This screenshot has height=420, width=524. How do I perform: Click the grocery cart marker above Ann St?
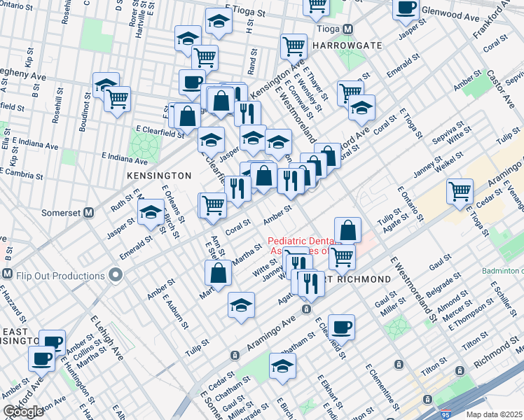tap(213, 206)
